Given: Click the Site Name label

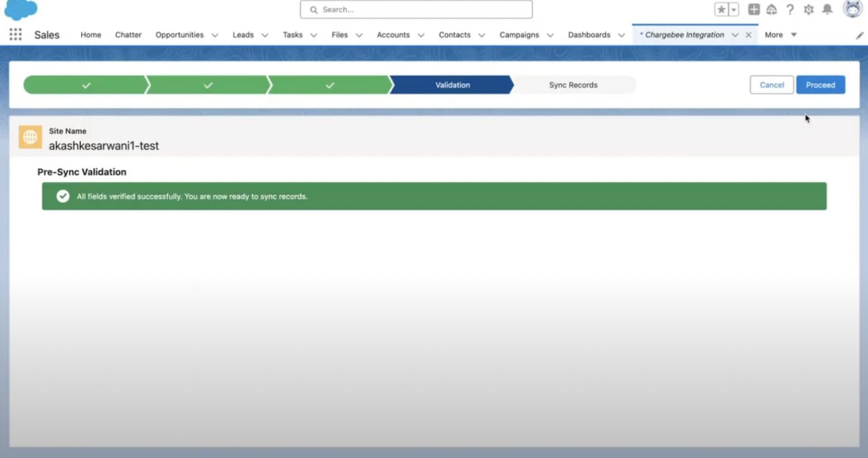Looking at the screenshot, I should (68, 131).
